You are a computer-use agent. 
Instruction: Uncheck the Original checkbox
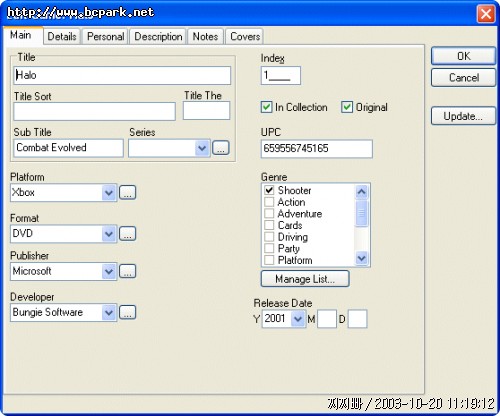coord(347,107)
